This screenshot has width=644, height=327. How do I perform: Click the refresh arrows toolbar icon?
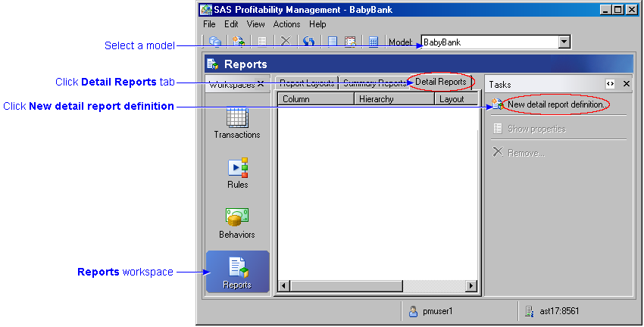(308, 42)
